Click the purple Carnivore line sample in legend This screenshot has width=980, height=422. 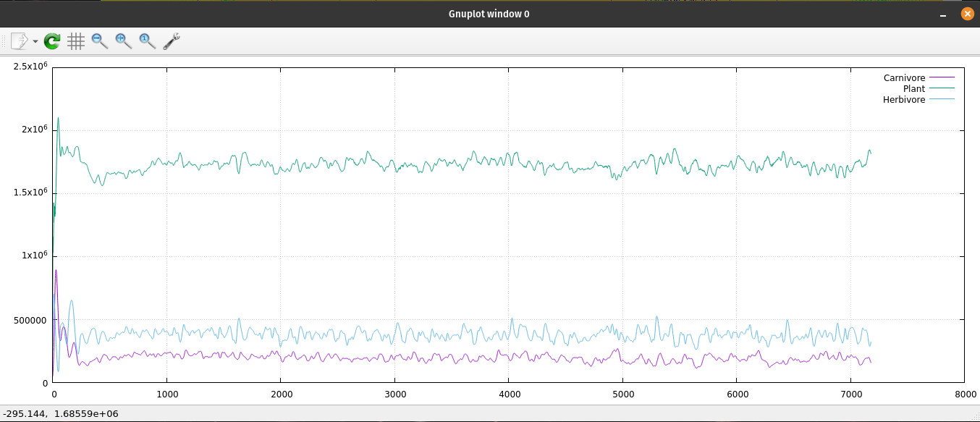tap(942, 77)
